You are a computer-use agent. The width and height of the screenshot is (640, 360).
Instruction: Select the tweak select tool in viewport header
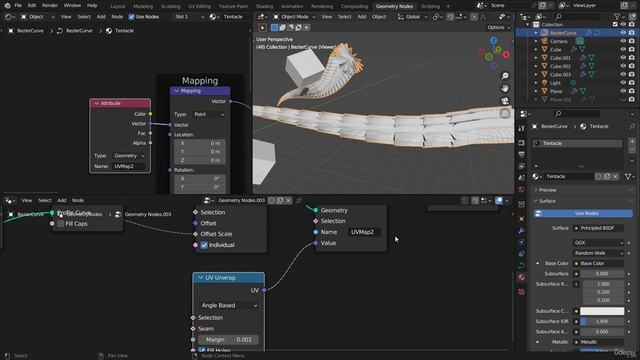tap(263, 27)
